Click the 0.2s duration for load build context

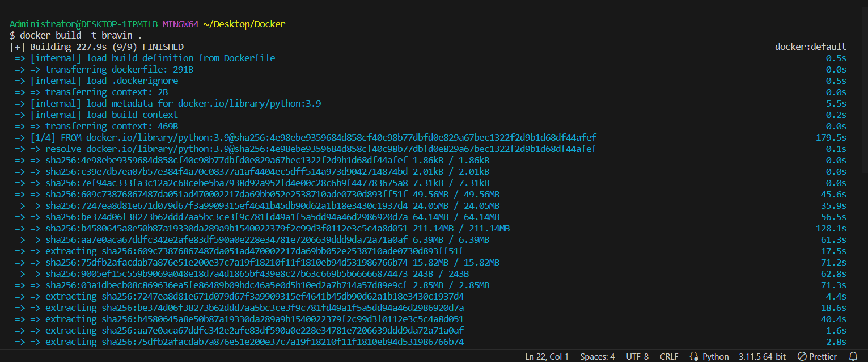(x=836, y=115)
